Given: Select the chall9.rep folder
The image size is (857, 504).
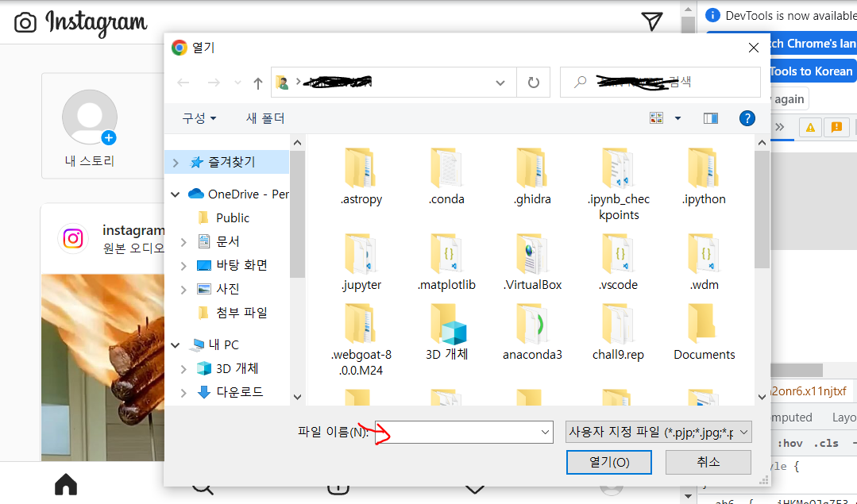Looking at the screenshot, I should 618,332.
